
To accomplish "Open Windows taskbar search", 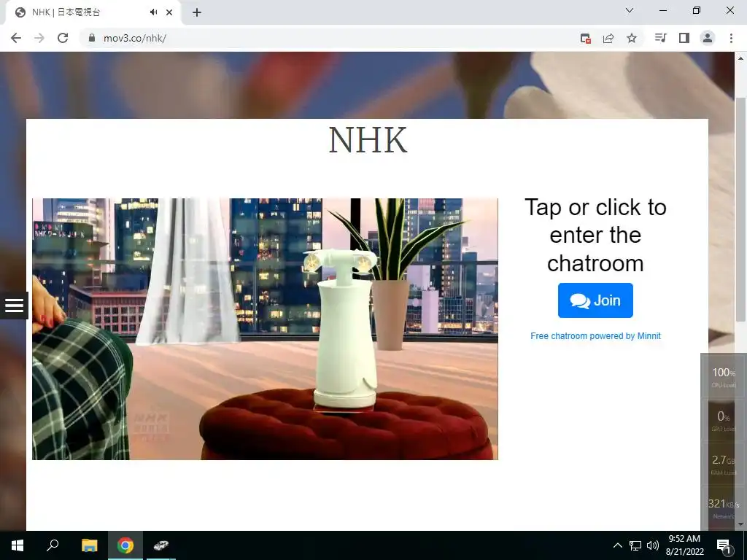I will [x=53, y=545].
